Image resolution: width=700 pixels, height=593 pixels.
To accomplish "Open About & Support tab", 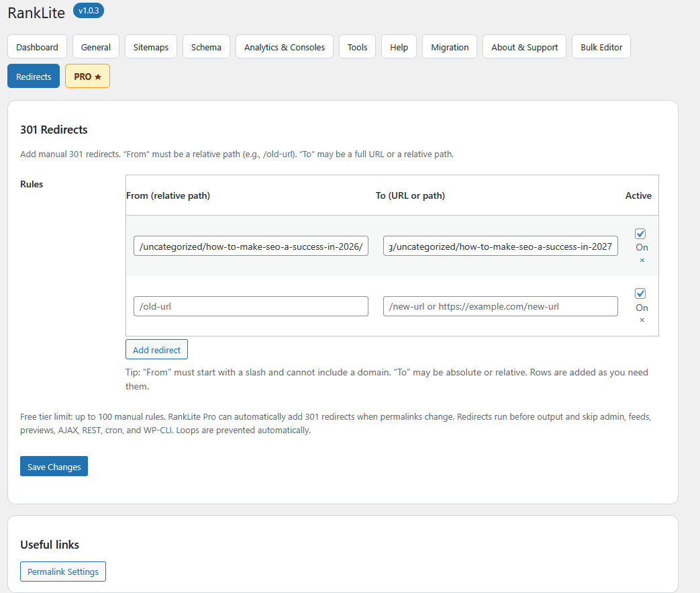I will pyautogui.click(x=524, y=47).
